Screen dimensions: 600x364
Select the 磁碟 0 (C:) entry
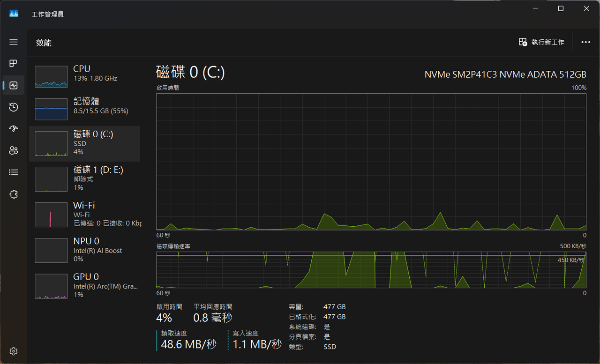[84, 144]
